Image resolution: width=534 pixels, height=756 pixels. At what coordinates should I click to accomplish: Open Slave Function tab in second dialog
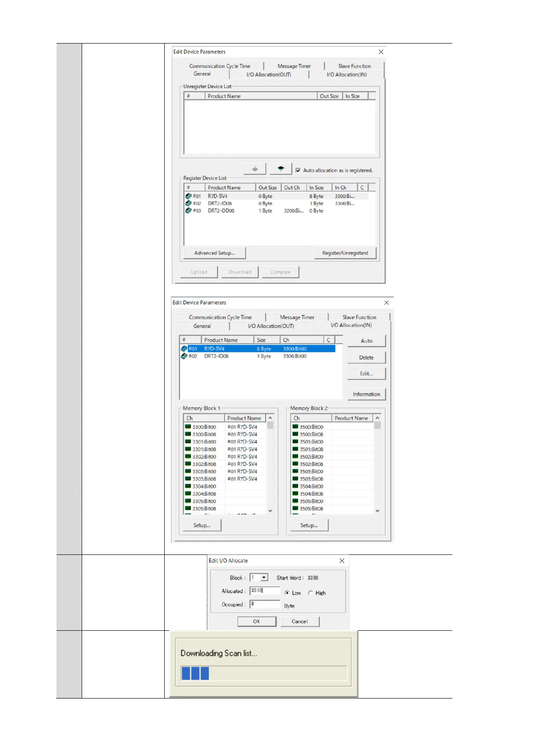pyautogui.click(x=359, y=317)
